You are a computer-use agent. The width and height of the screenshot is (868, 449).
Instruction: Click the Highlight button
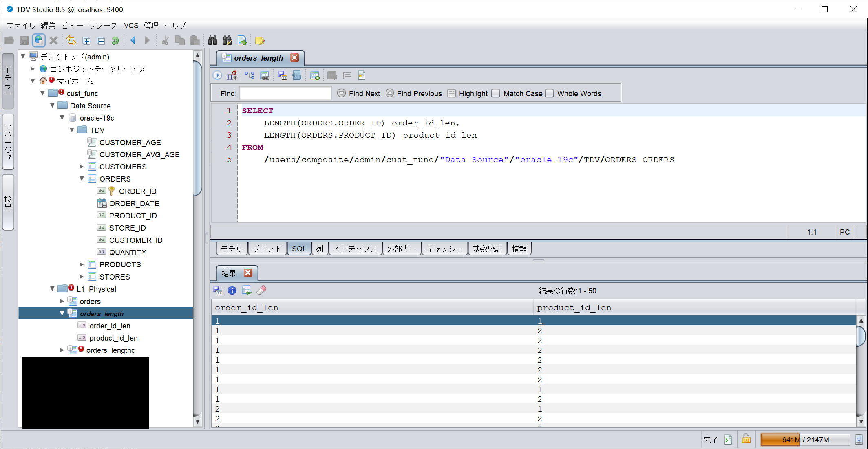[468, 93]
